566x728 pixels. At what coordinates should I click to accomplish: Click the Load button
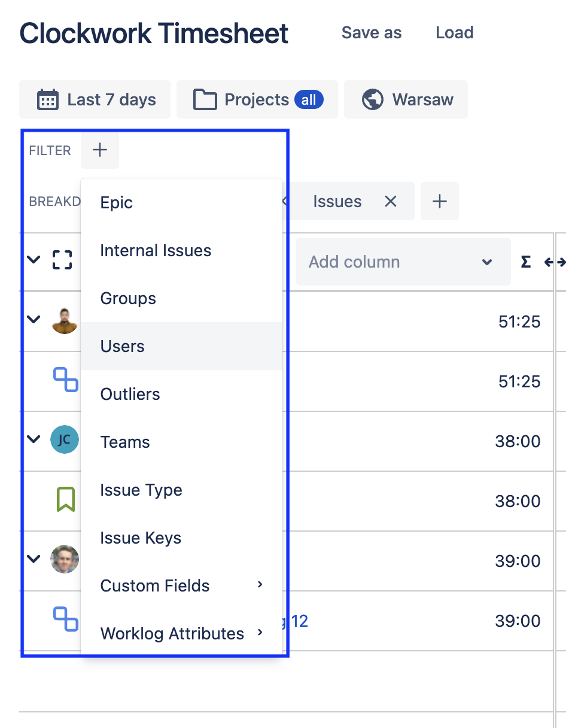pyautogui.click(x=455, y=33)
